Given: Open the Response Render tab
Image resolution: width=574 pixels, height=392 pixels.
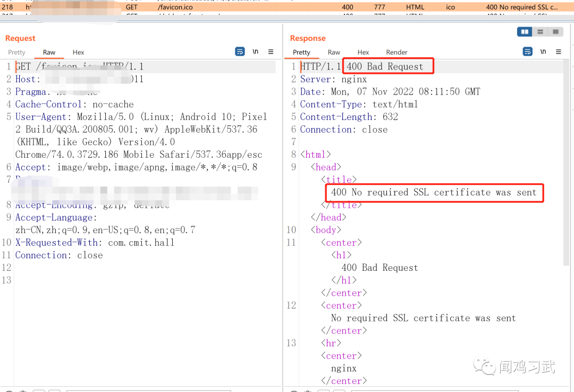Looking at the screenshot, I should tap(396, 53).
